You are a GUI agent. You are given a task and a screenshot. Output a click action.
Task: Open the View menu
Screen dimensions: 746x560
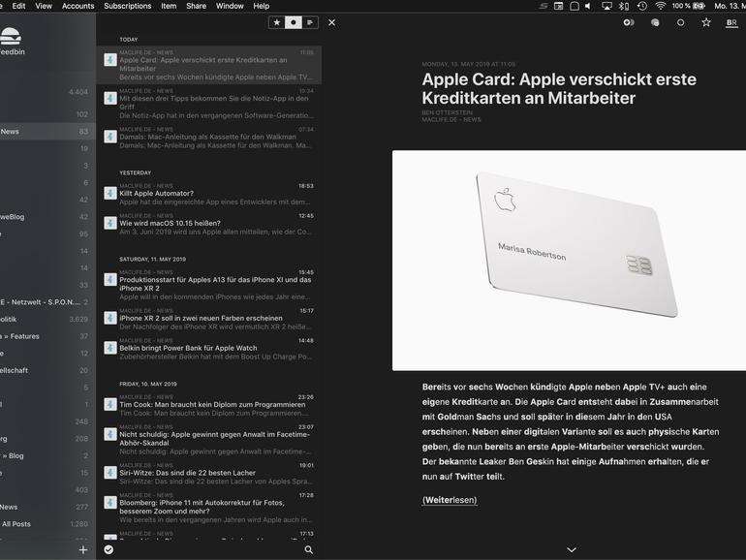coord(44,6)
